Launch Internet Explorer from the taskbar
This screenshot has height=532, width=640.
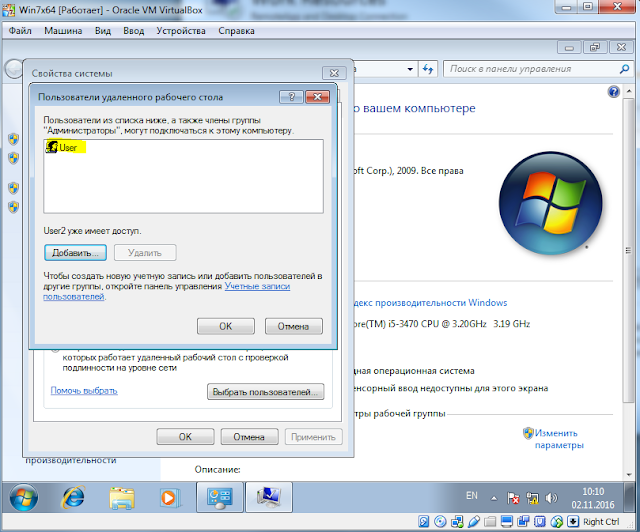tap(73, 497)
